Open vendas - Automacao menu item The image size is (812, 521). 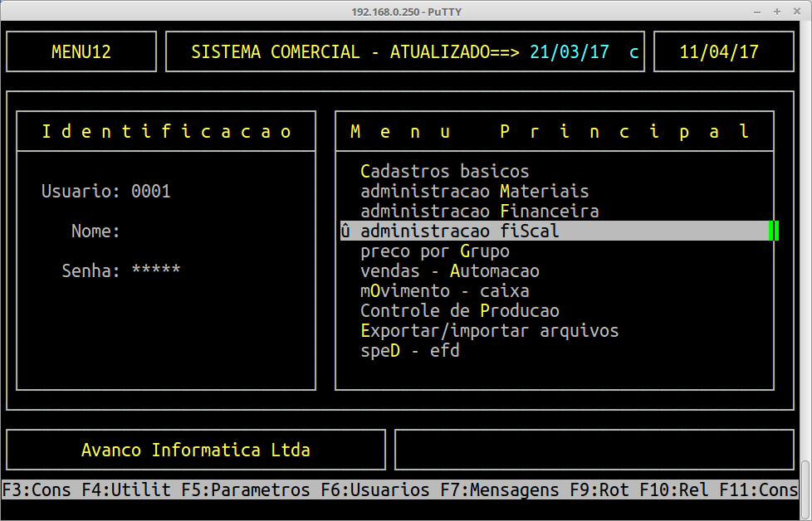coord(449,271)
